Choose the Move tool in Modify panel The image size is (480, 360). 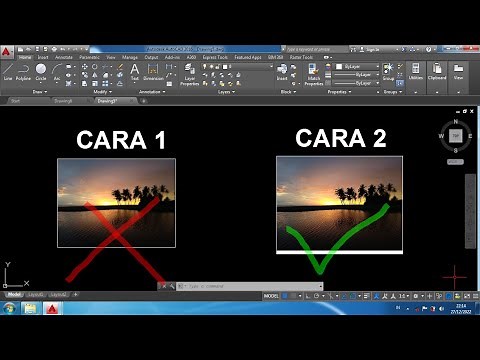(x=85, y=67)
